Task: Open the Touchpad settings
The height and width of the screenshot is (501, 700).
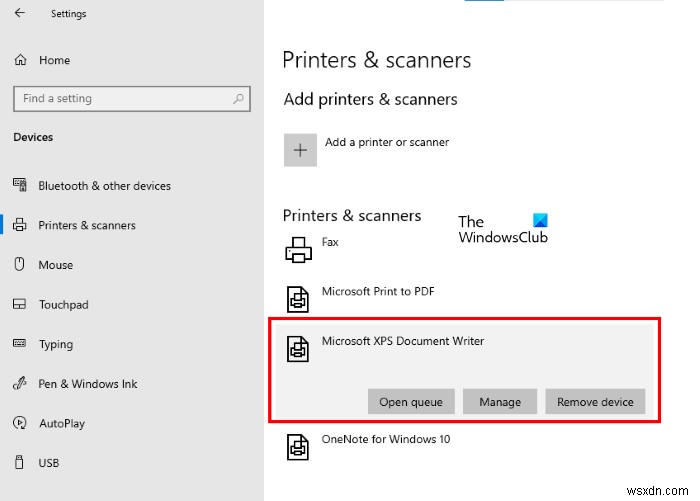Action: 64,305
